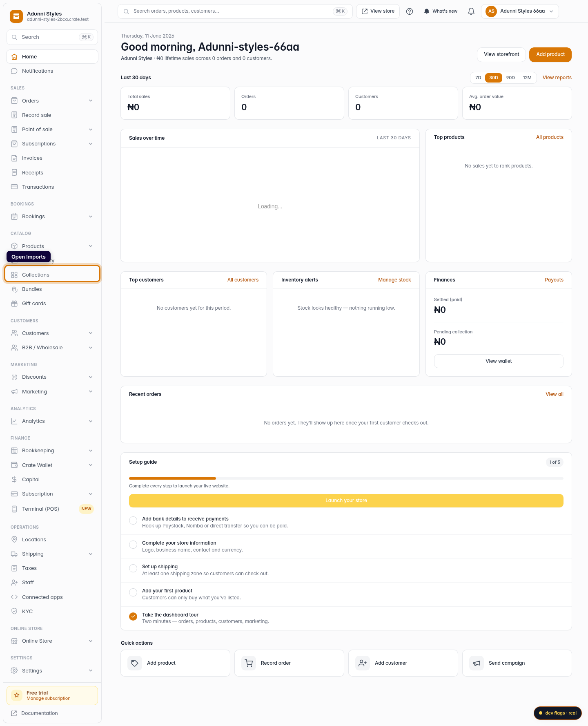Select the 12M period tab

527,78
